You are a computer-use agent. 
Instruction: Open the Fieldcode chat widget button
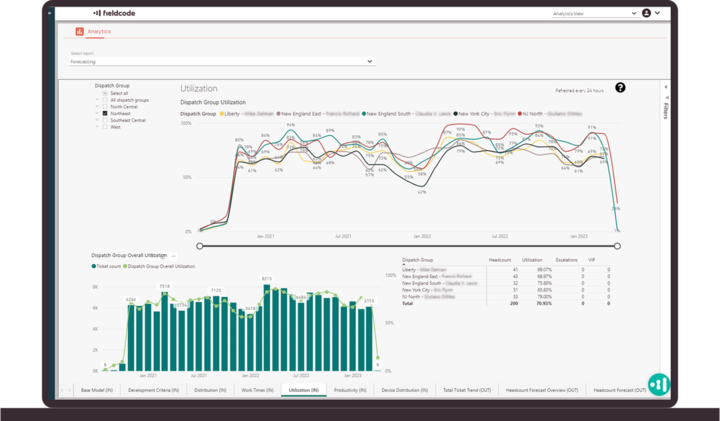tap(658, 383)
